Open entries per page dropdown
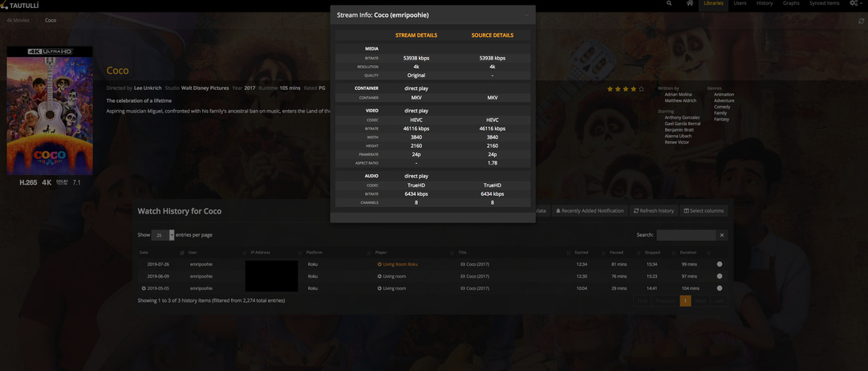 [163, 234]
